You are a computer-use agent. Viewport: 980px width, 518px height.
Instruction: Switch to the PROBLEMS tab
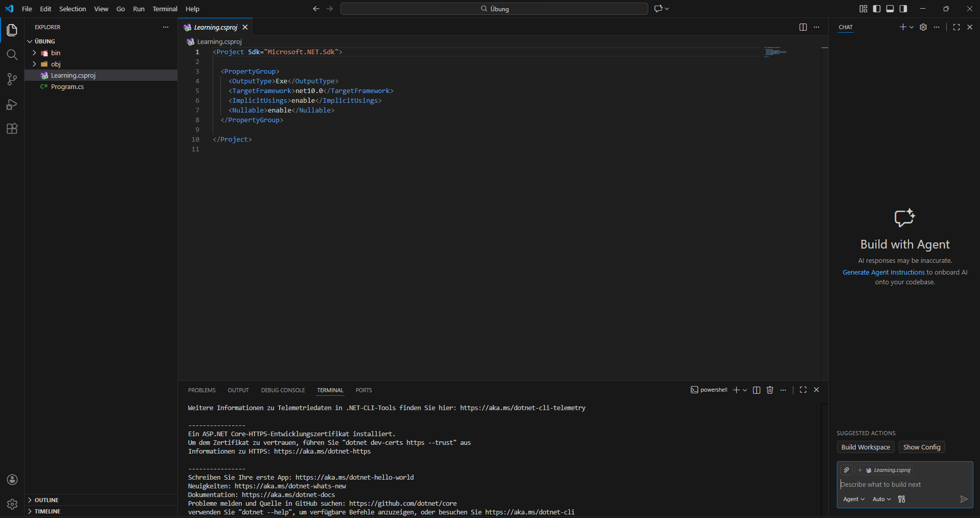[201, 390]
